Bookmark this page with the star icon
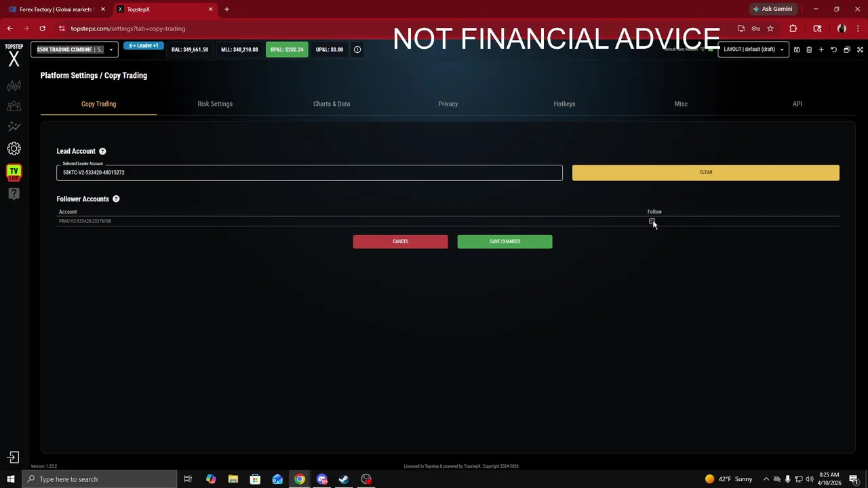Viewport: 868px width, 488px height. click(x=770, y=28)
